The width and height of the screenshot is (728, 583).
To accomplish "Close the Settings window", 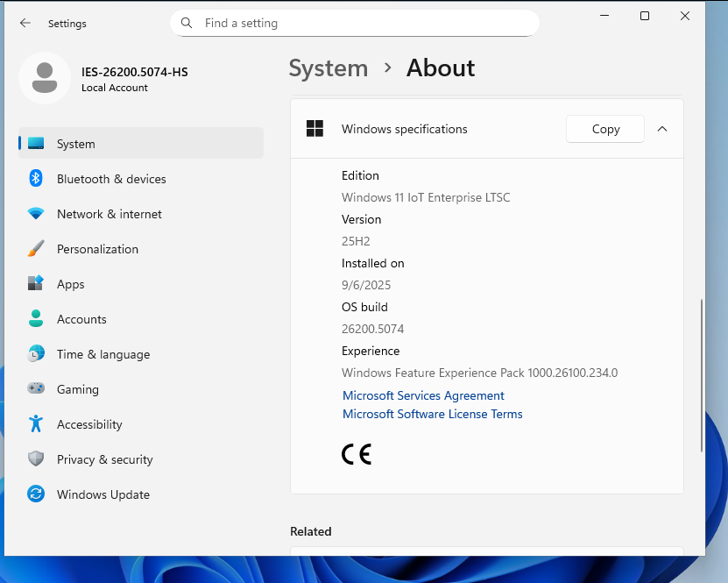I will (x=685, y=16).
